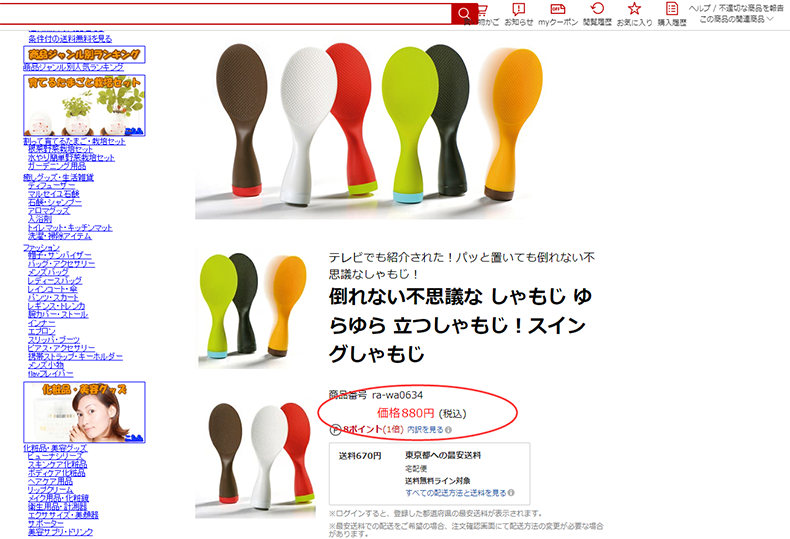
Task: Open 割って育てるたまご・栽培セット link
Action: [74, 142]
